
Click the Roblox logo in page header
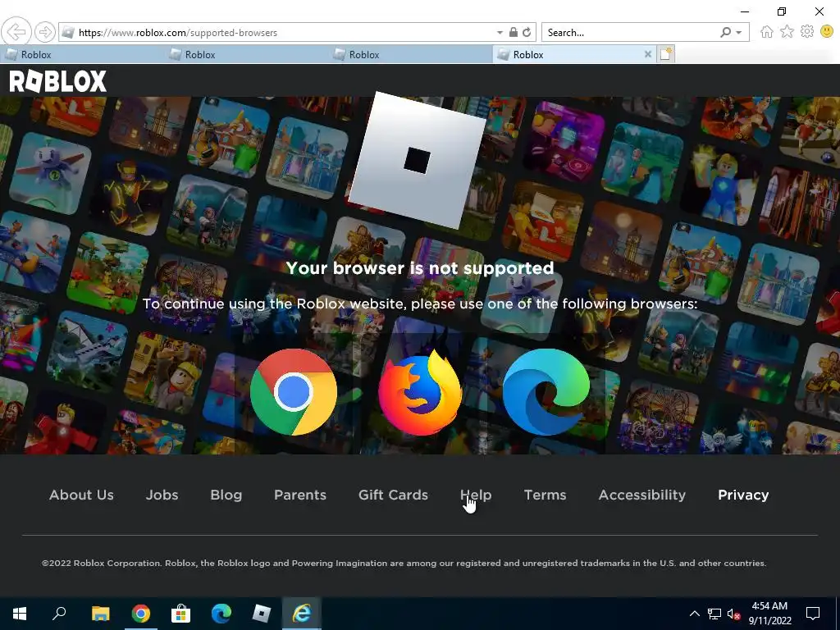(58, 81)
